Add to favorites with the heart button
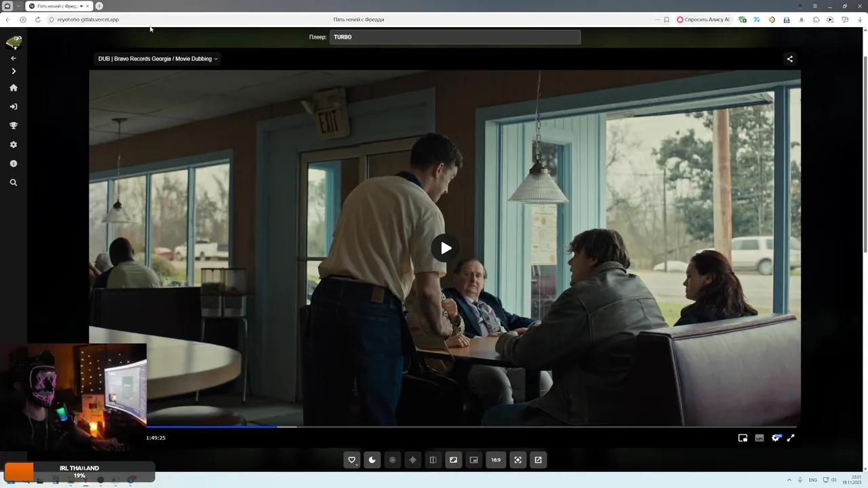Screen dimensions: 868x488 click(351, 460)
